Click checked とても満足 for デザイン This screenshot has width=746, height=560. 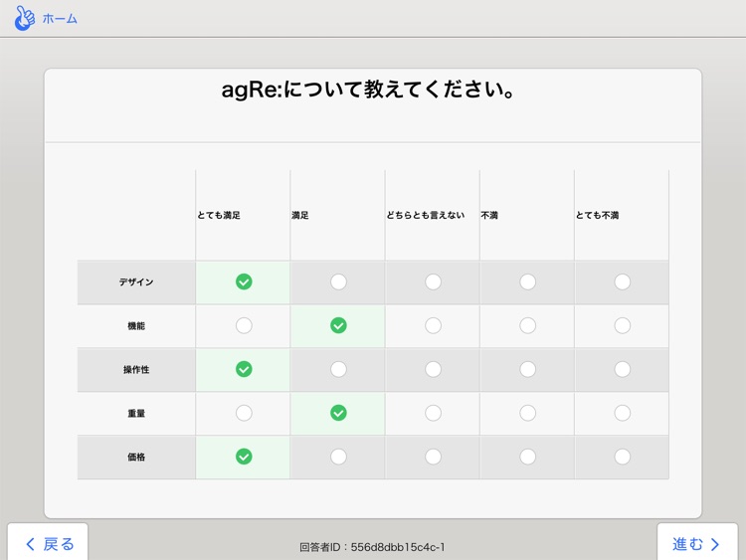244,282
